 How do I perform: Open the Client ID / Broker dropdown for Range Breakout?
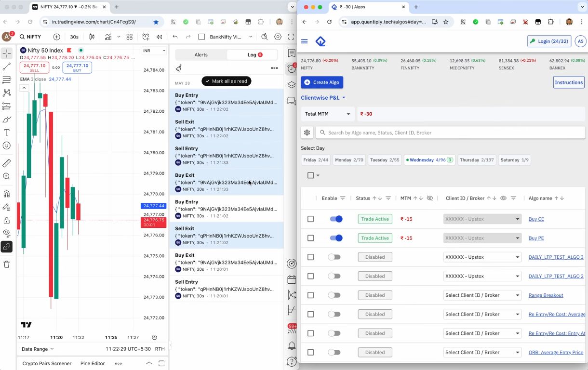[x=482, y=295]
